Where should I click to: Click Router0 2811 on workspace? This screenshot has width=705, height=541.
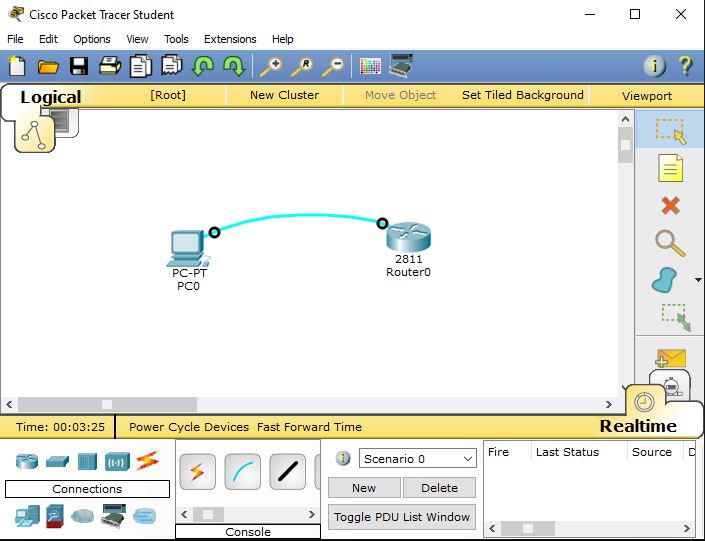pos(408,237)
